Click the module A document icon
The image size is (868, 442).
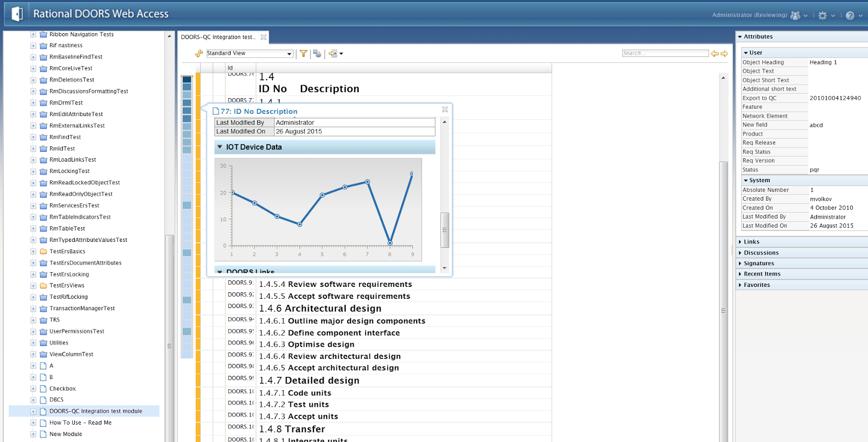[x=43, y=366]
